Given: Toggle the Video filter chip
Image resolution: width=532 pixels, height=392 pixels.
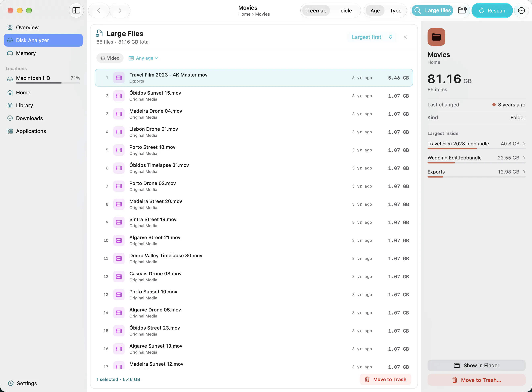Looking at the screenshot, I should coord(110,58).
